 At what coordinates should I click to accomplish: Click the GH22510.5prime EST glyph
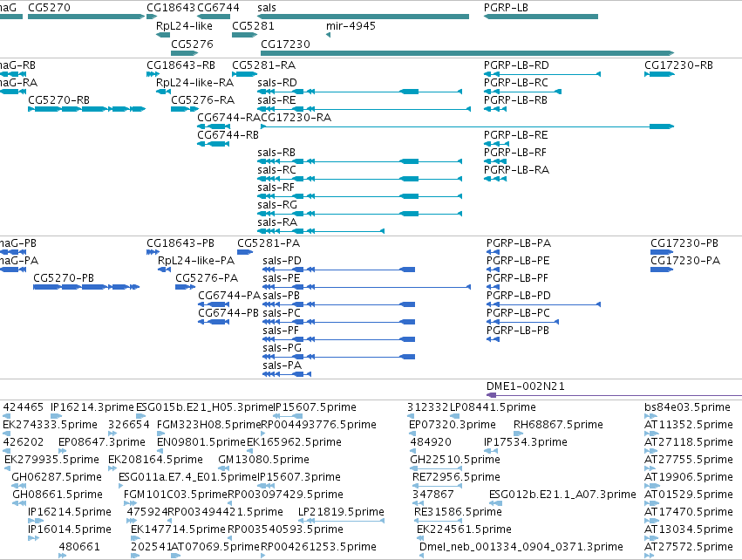[x=436, y=468]
